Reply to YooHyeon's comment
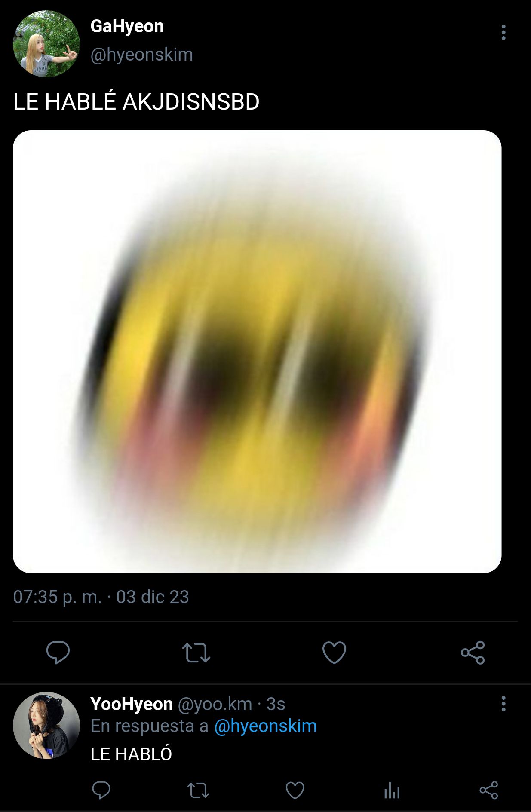The image size is (531, 812). (x=101, y=790)
